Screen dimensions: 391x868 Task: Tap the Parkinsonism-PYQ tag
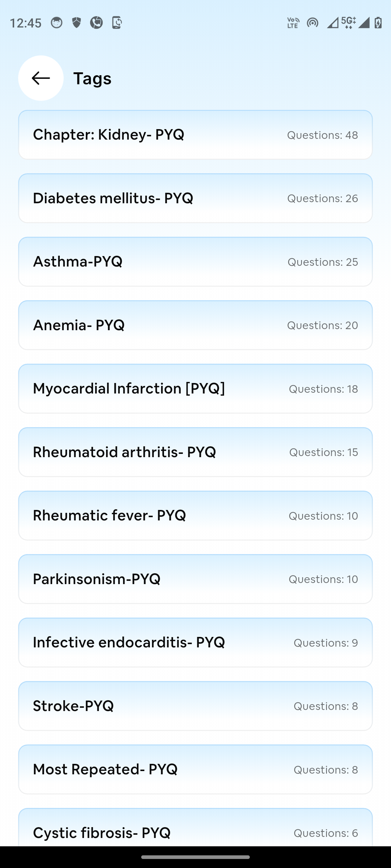click(195, 579)
